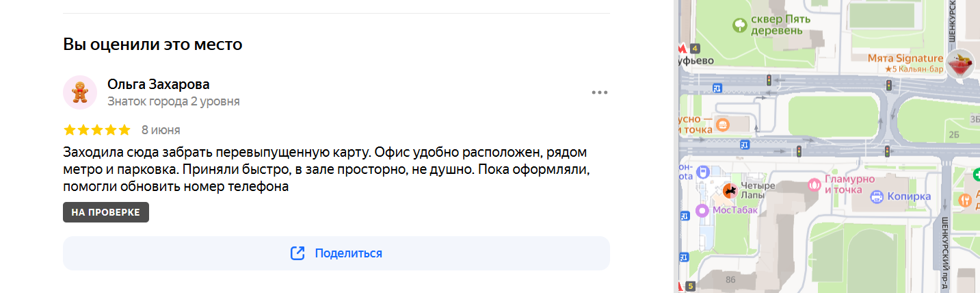Viewport: 980px width, 293px height.
Task: Select the Мята Signature cocktail marker
Action: point(962,64)
